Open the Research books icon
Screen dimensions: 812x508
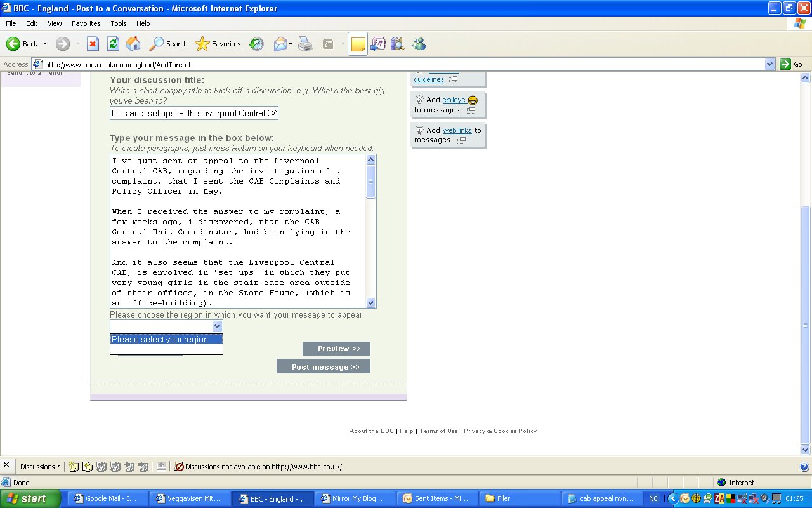pyautogui.click(x=398, y=44)
